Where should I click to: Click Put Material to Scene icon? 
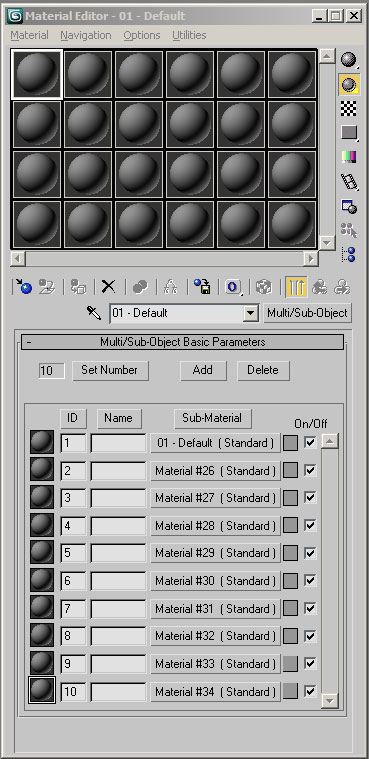[x=47, y=287]
